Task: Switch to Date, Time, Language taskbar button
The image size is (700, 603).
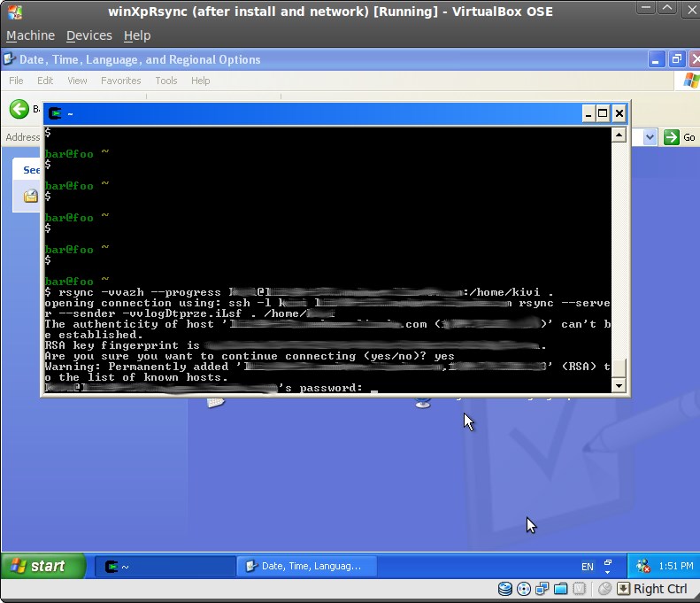Action: (x=306, y=567)
